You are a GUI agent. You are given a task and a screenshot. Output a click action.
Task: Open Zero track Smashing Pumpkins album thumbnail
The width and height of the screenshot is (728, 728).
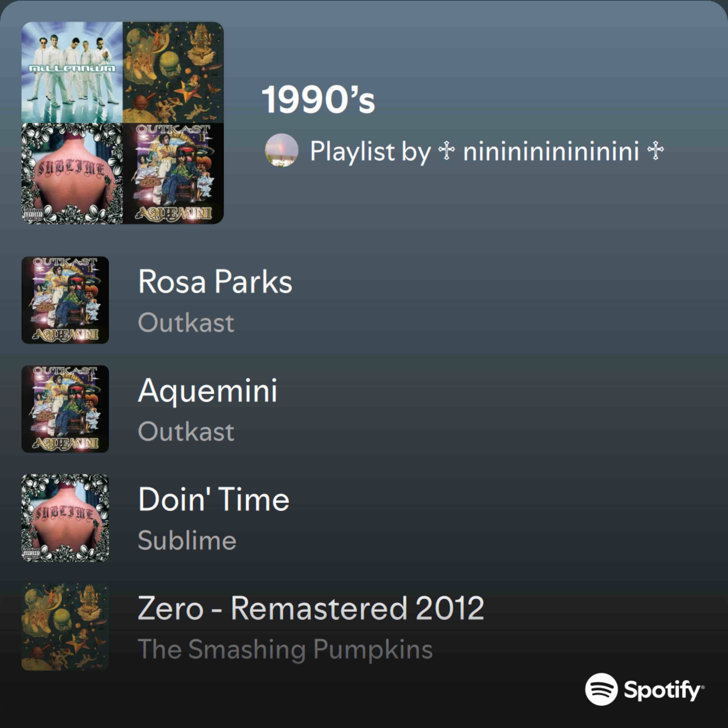click(x=65, y=627)
